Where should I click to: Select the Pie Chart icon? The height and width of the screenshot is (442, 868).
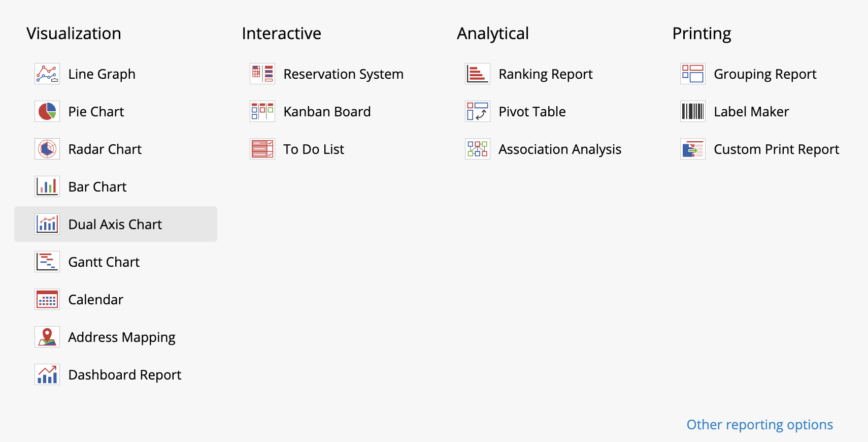[47, 111]
